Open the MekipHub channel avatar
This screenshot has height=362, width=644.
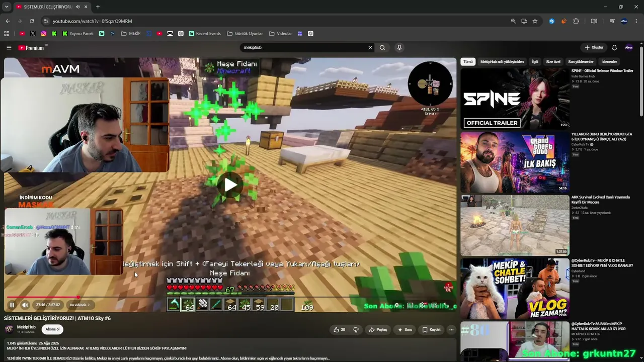click(x=9, y=329)
